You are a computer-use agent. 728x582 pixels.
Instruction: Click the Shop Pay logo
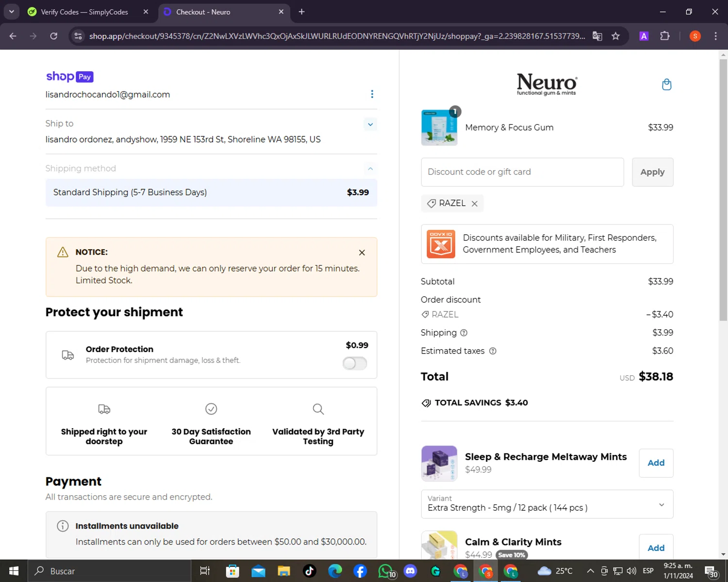(x=69, y=77)
